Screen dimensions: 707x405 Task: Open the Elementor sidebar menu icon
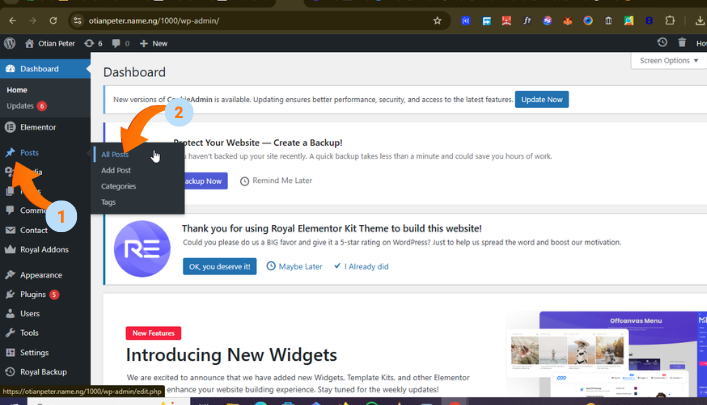(x=10, y=127)
